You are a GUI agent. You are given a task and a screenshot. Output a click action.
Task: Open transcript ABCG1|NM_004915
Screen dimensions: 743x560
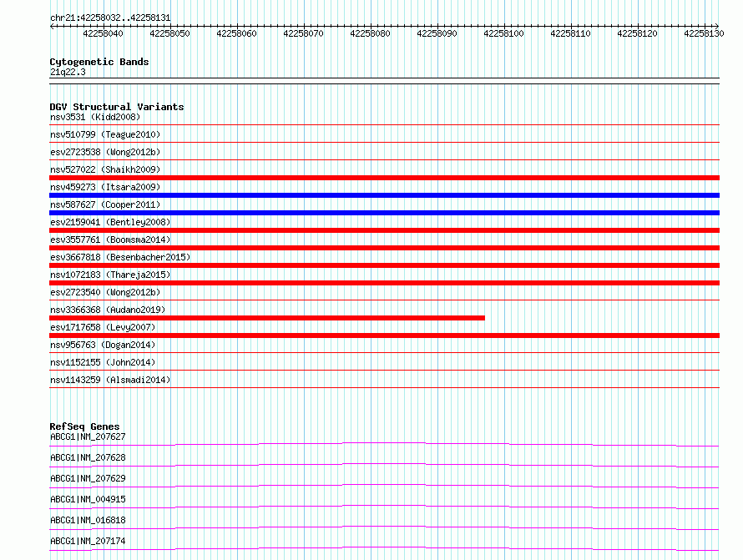tap(88, 499)
